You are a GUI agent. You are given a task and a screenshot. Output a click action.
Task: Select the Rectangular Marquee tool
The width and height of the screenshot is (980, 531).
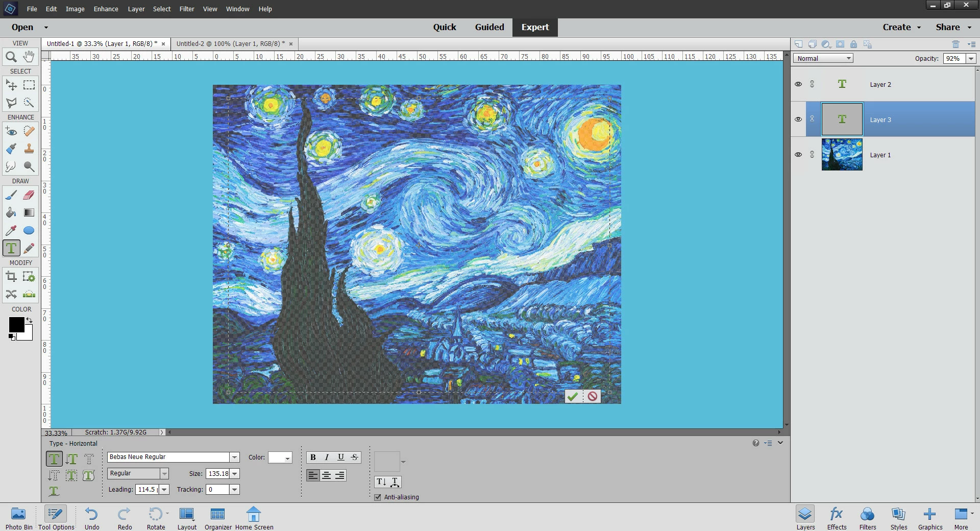(x=29, y=85)
